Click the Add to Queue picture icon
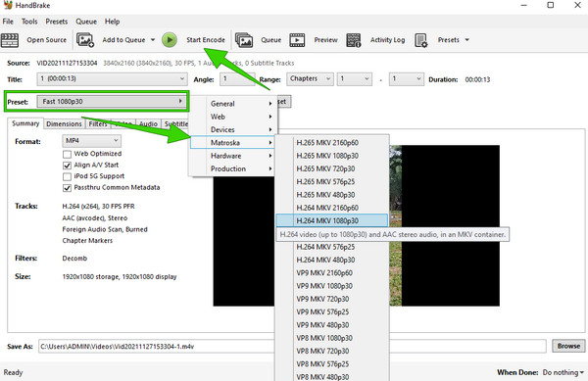 (85, 40)
